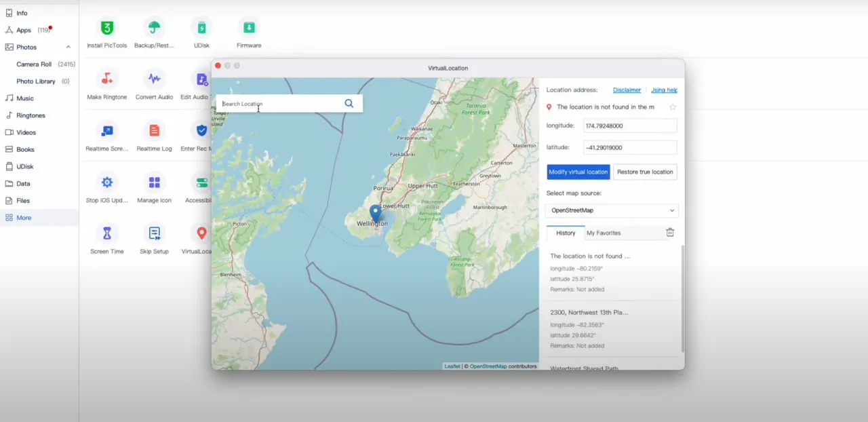The height and width of the screenshot is (422, 868).
Task: Select More in the sidebar
Action: (39, 218)
